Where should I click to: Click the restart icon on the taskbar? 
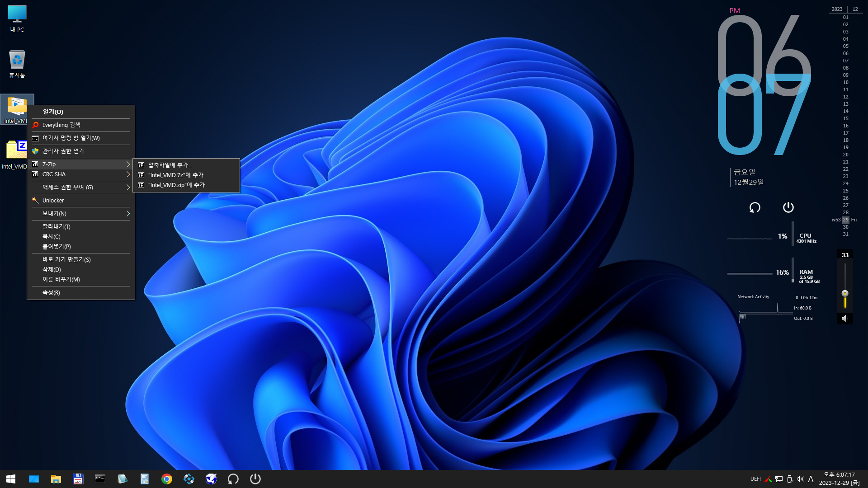pos(233,479)
